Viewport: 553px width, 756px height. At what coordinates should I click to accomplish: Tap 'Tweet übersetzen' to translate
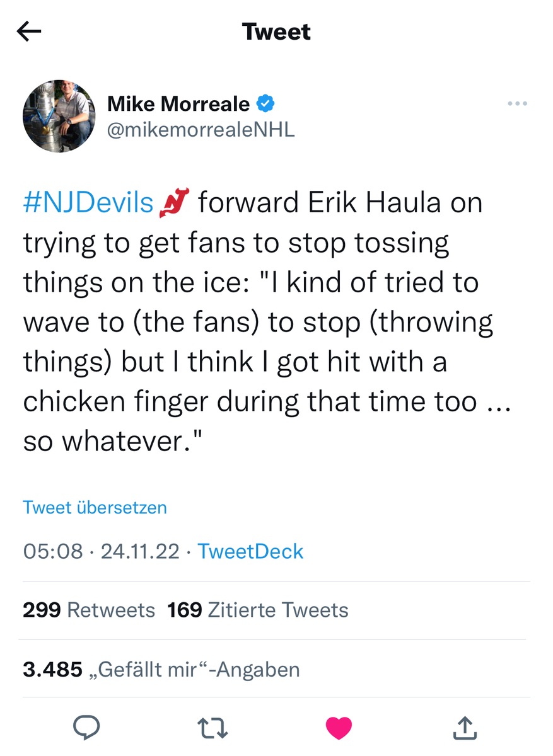pos(95,507)
